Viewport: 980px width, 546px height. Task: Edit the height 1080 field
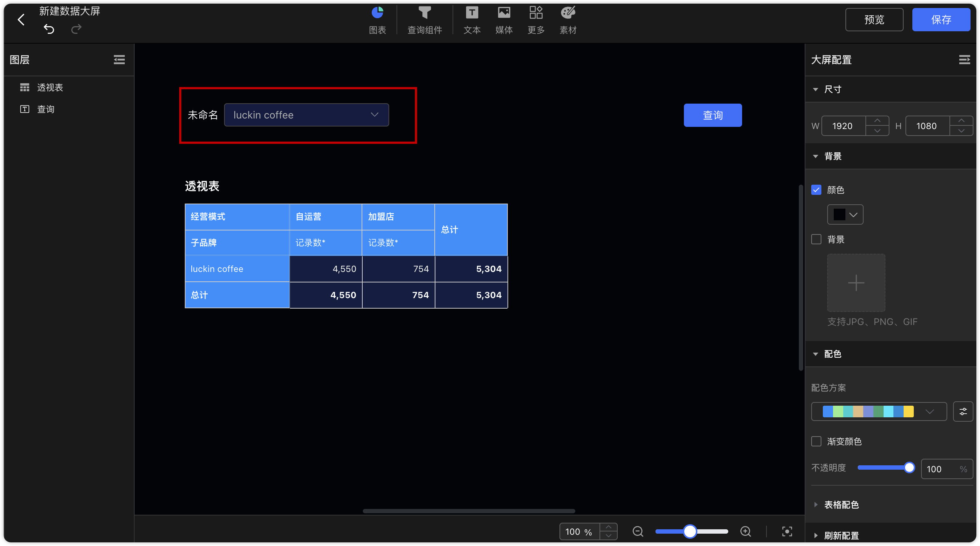point(928,126)
